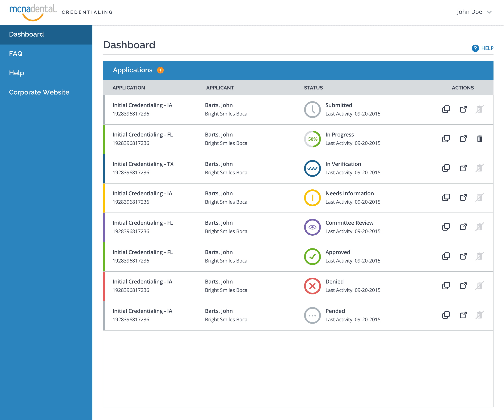The image size is (504, 420).
Task: Expand the John Doe user menu
Action: pyautogui.click(x=469, y=12)
